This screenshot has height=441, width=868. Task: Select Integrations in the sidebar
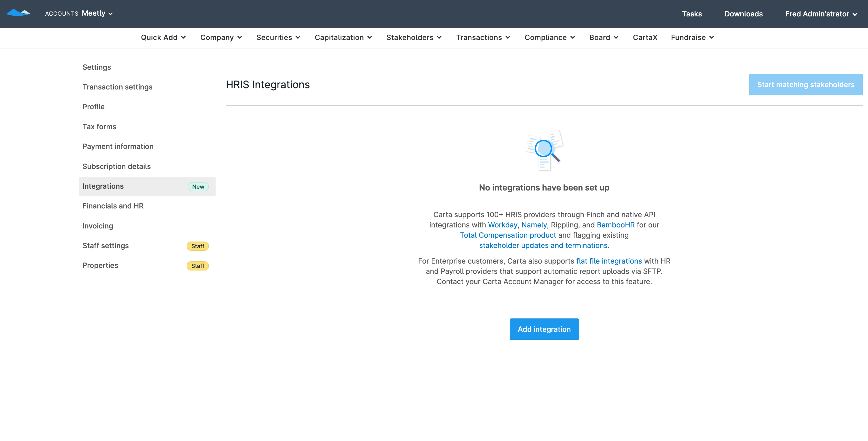(x=147, y=186)
